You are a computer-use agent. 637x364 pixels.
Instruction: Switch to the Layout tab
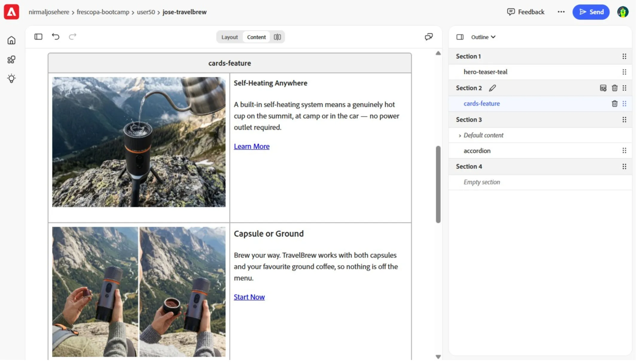(229, 37)
